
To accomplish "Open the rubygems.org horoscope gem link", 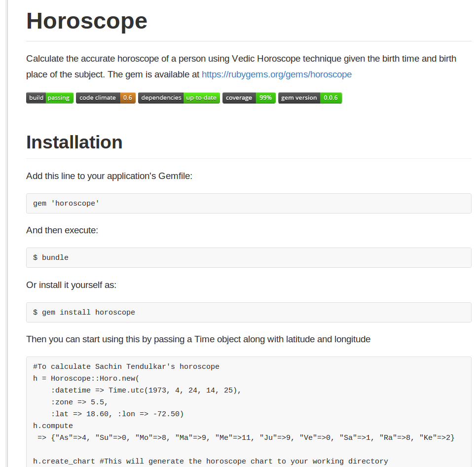I will pos(277,74).
